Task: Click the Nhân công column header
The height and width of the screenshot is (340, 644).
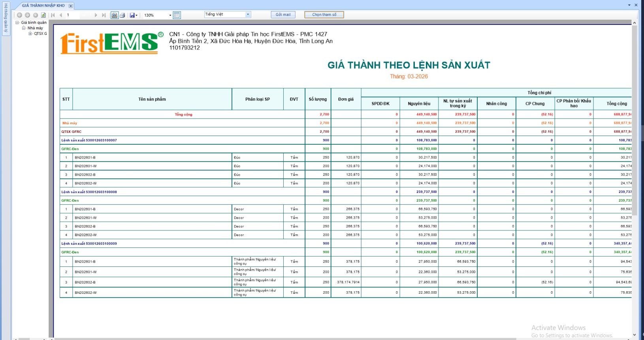Action: 497,104
